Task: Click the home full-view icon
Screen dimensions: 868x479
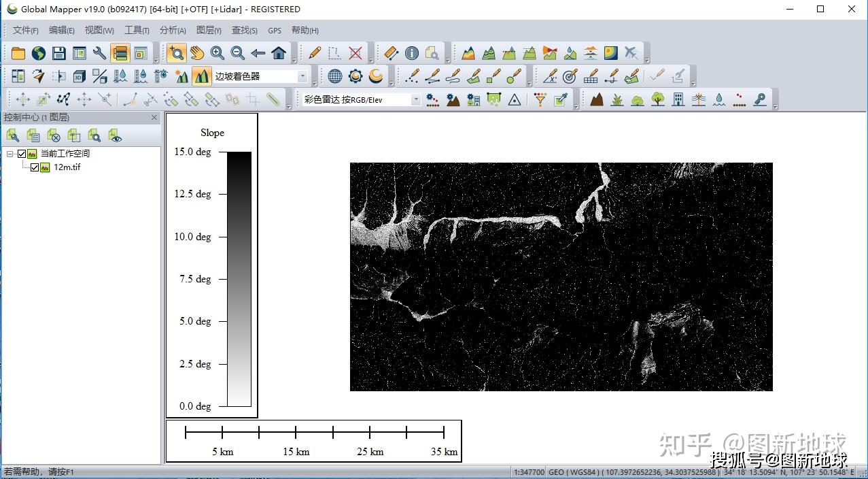Action: coord(279,53)
